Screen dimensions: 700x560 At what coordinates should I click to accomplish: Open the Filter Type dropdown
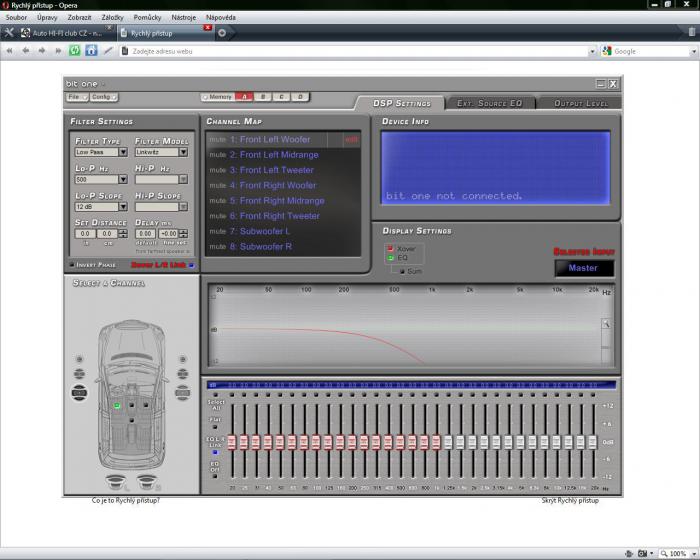(x=123, y=153)
